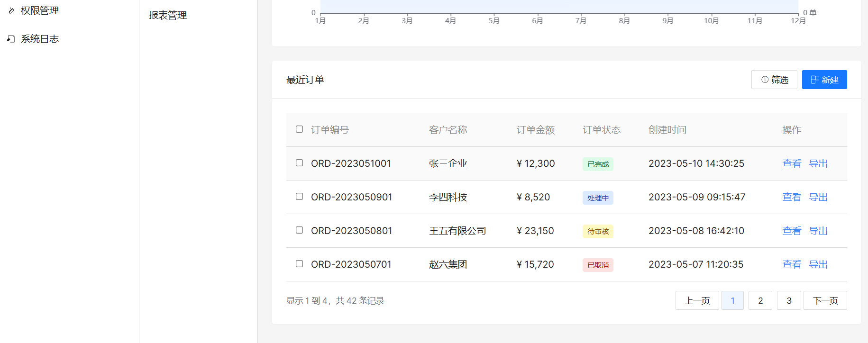Check the box for order ORD-2023051001

[299, 163]
